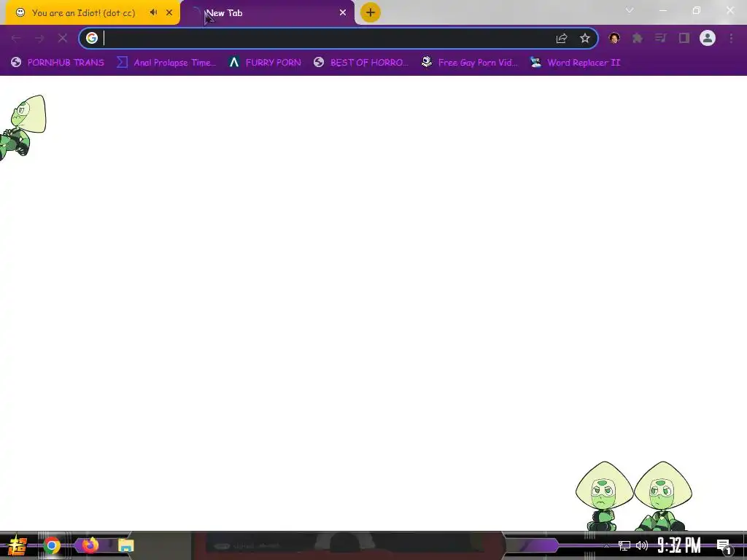Open the volume tray icon
Screen dimensions: 747x560
(x=642, y=545)
